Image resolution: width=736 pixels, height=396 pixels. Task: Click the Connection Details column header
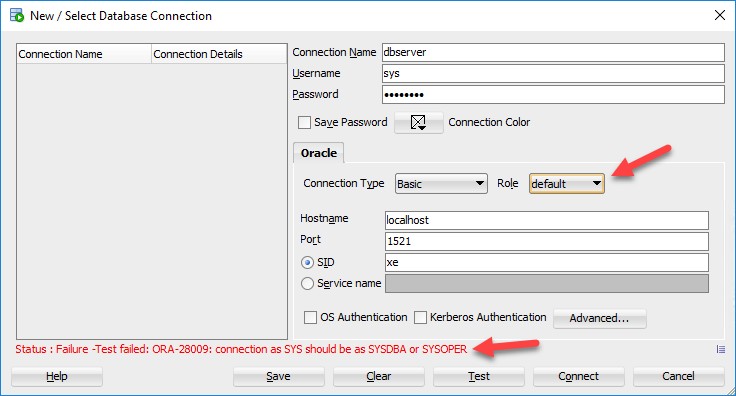tap(219, 54)
